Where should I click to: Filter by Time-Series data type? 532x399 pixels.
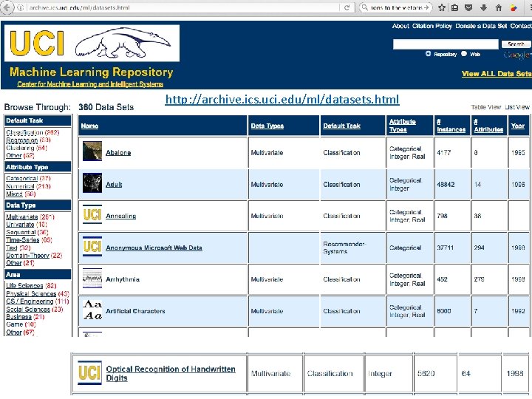click(x=23, y=240)
